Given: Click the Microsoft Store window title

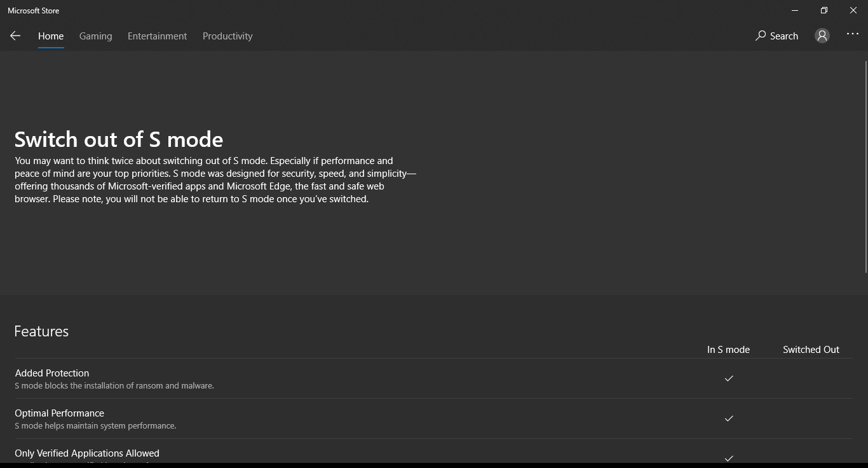Looking at the screenshot, I should pos(34,11).
